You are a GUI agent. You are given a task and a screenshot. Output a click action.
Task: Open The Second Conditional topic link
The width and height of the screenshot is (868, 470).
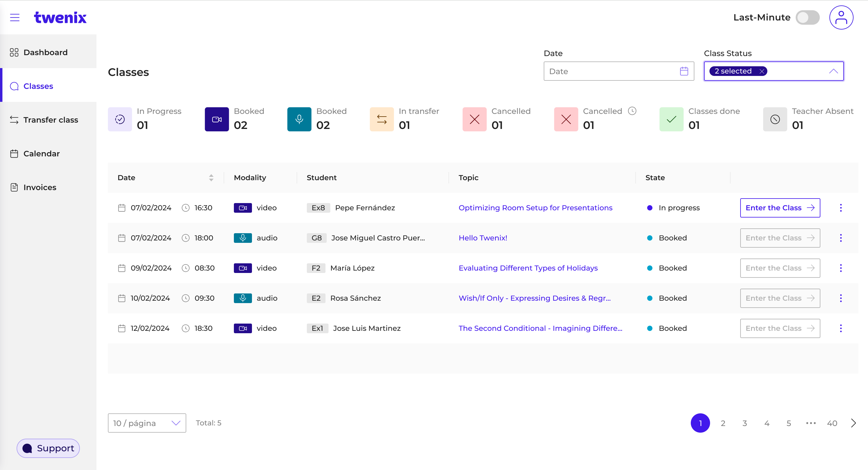(540, 328)
